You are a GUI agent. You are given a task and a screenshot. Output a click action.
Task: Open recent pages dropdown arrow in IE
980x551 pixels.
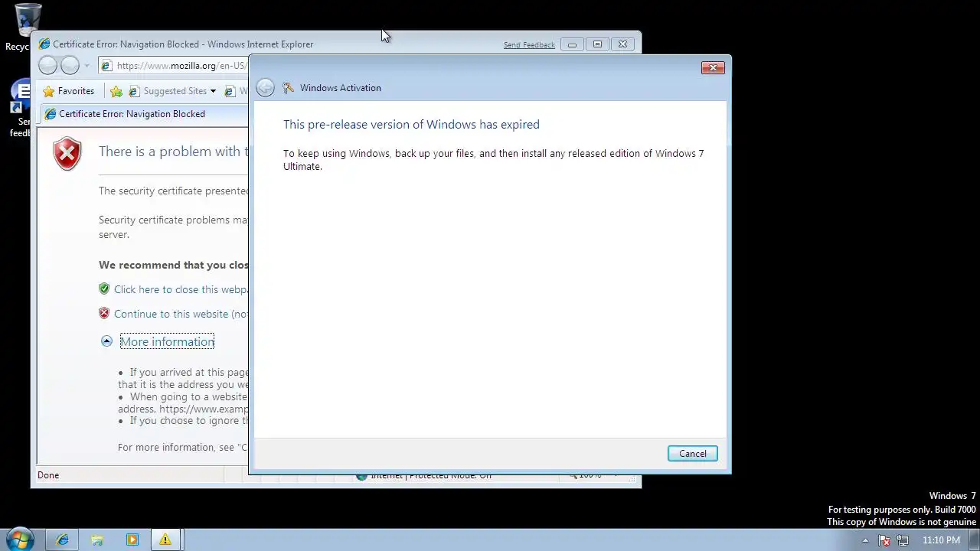point(87,66)
